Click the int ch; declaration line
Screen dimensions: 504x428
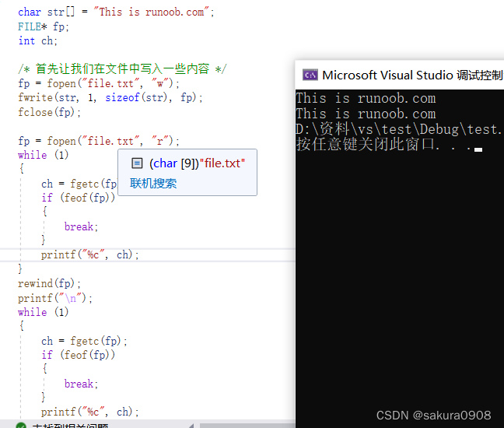(x=37, y=40)
